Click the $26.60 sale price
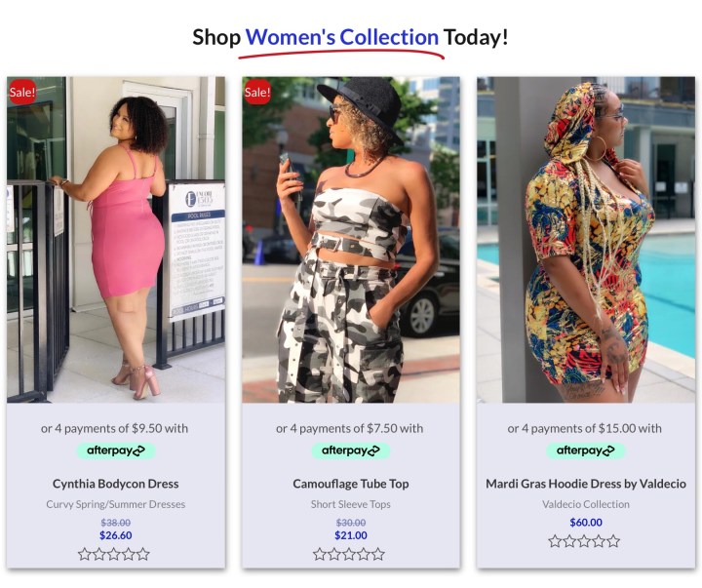This screenshot has width=702, height=588. 115,535
